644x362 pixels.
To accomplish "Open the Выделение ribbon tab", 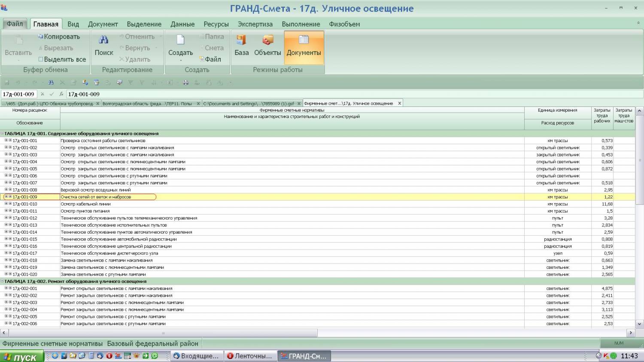I will coord(144,24).
